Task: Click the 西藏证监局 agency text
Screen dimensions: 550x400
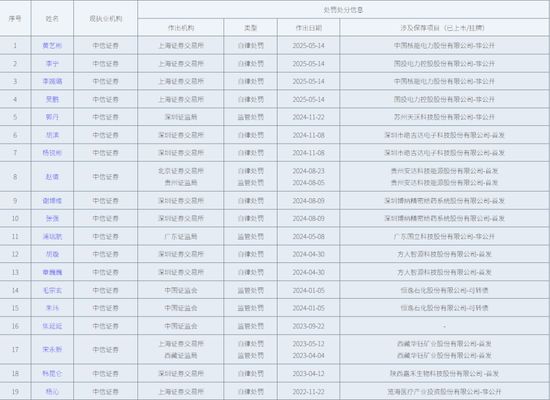Action: [181, 356]
